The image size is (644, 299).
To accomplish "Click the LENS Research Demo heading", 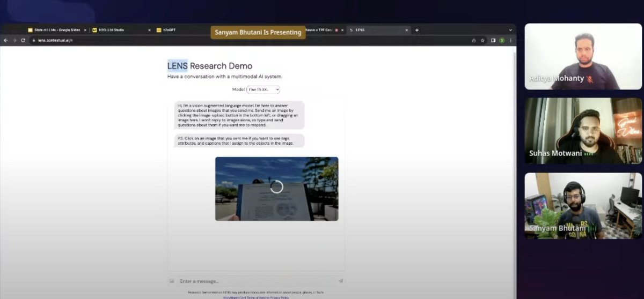I will (210, 66).
